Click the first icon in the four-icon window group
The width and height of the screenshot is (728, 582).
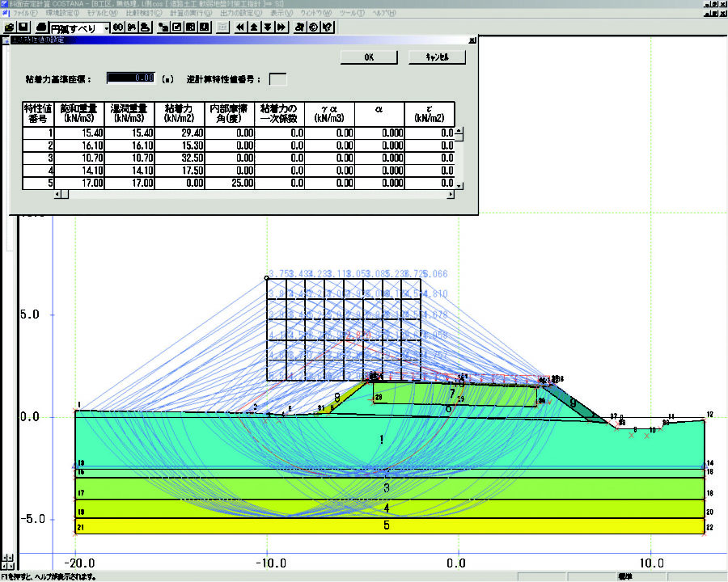pos(163,27)
